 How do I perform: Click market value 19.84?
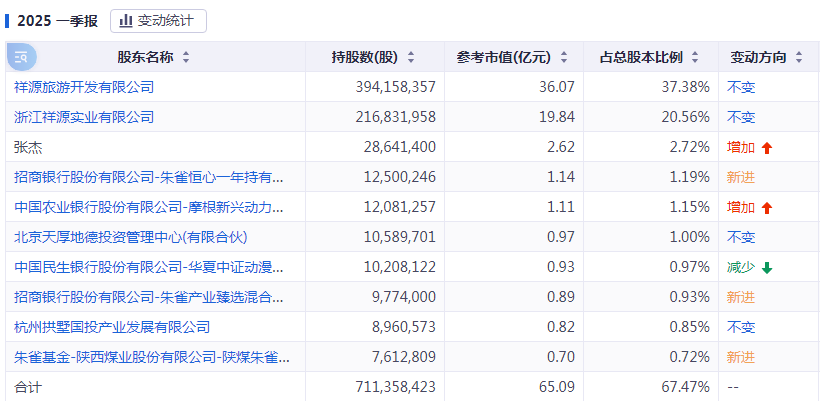pos(557,117)
